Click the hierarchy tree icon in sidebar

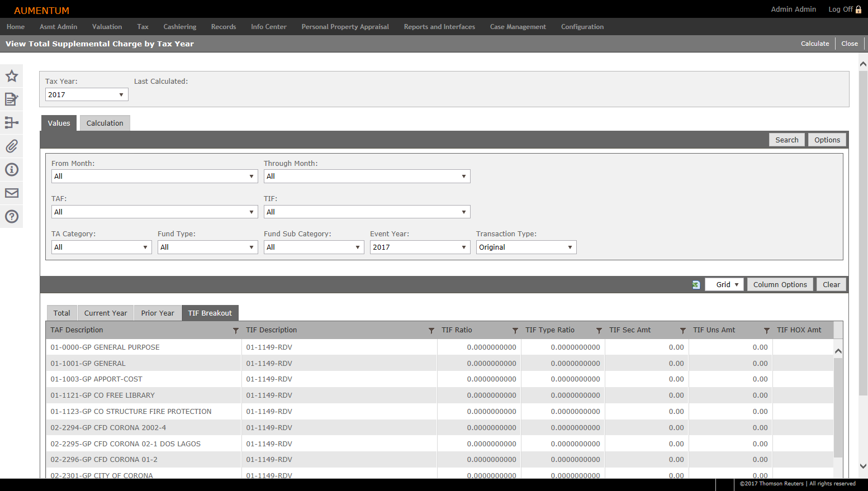(12, 123)
